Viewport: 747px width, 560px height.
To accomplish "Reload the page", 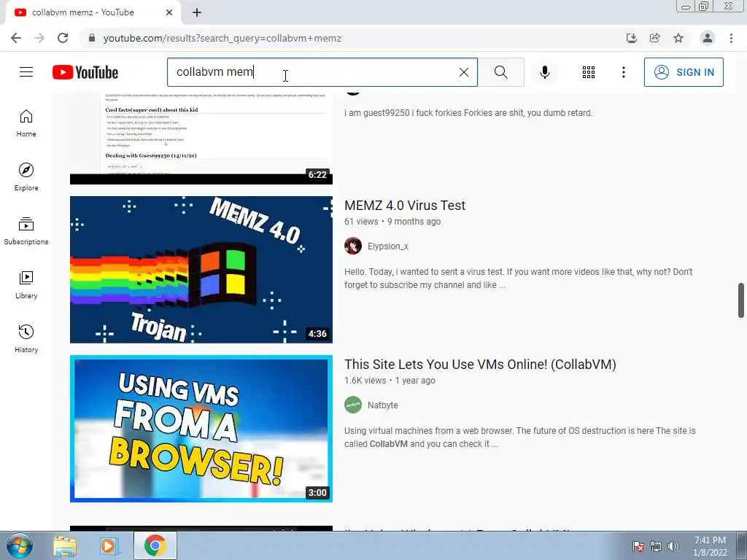I will point(63,38).
